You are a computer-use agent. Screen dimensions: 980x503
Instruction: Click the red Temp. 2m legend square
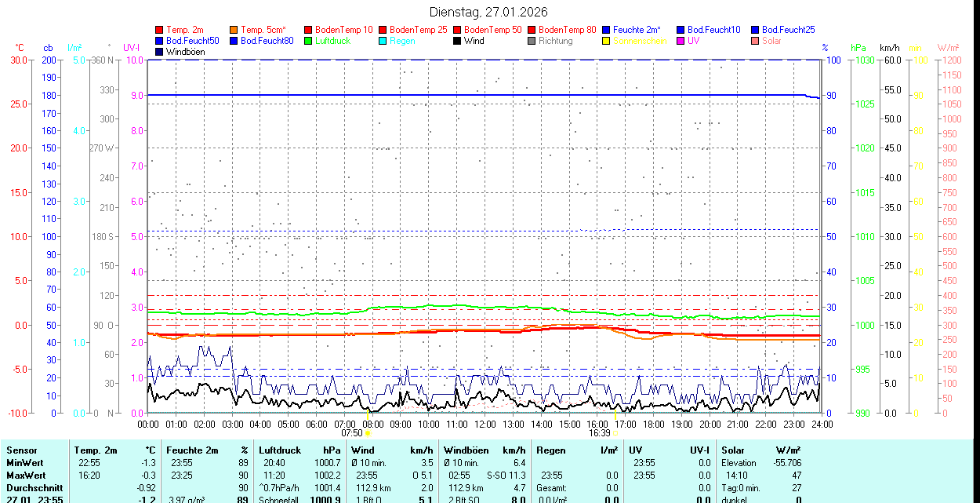159,30
